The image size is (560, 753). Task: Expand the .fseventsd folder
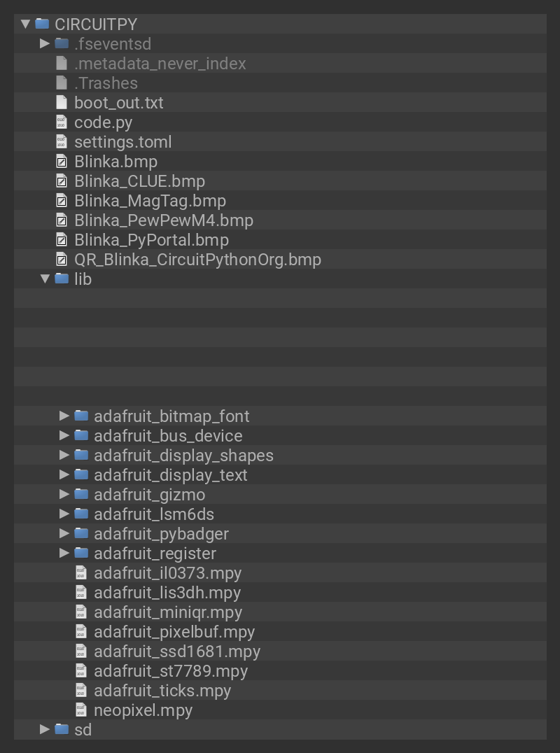(x=45, y=43)
